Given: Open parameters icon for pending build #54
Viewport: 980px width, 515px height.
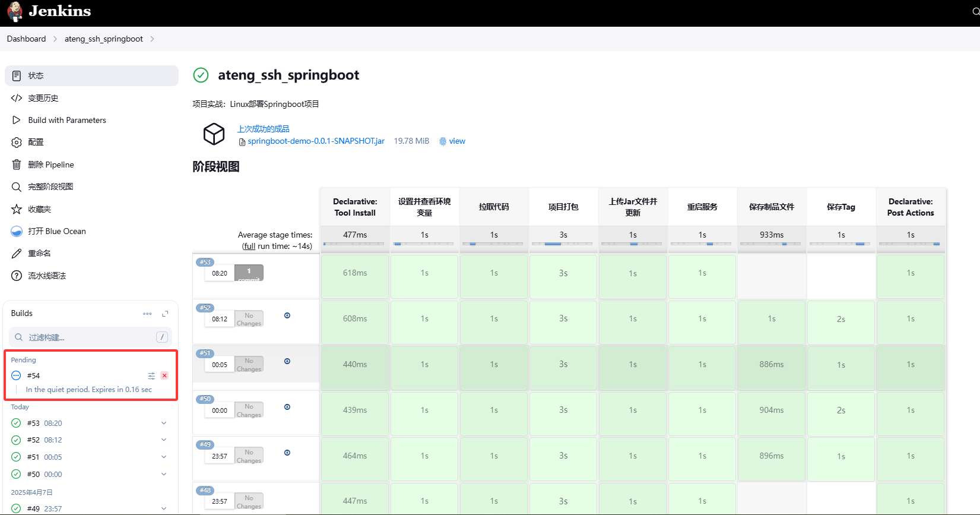Looking at the screenshot, I should pos(151,375).
